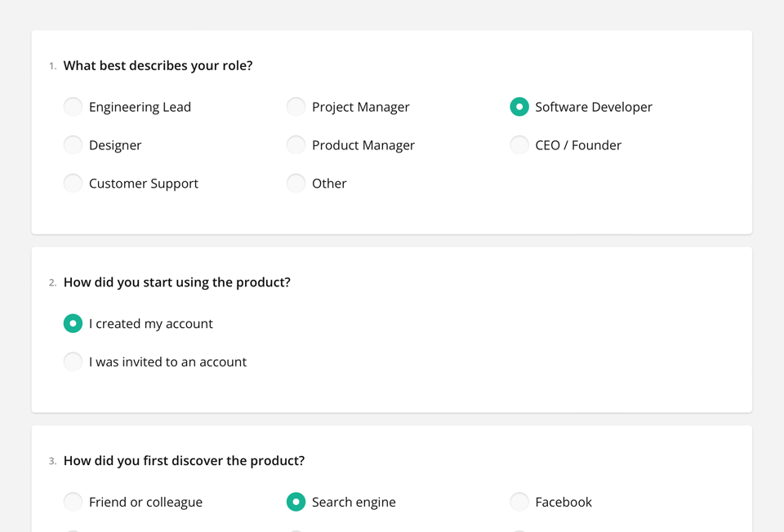Click 'How did you start using the product?' heading
The width and height of the screenshot is (784, 532).
(x=176, y=282)
